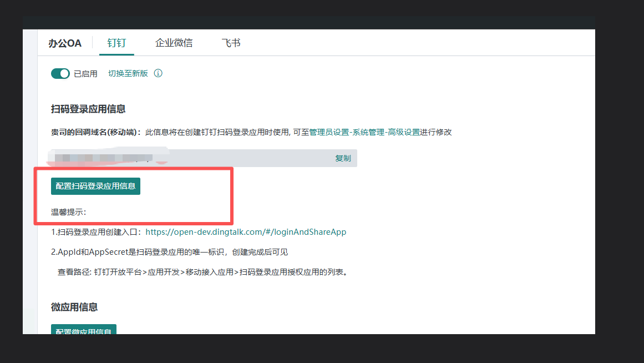Click 配置微应用信息 button
644x363 pixels.
click(84, 329)
